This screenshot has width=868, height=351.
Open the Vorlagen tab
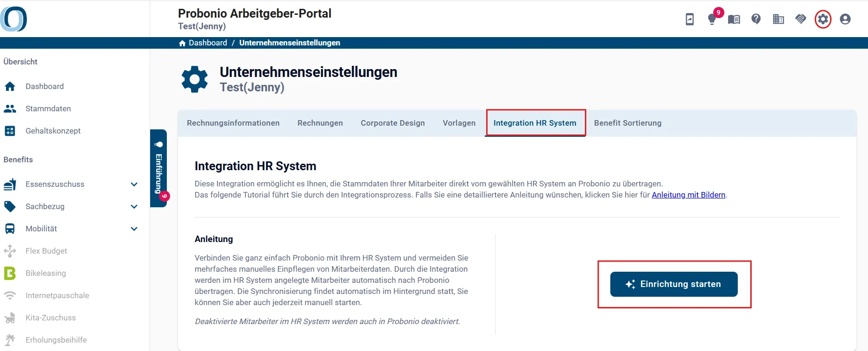[x=459, y=123]
